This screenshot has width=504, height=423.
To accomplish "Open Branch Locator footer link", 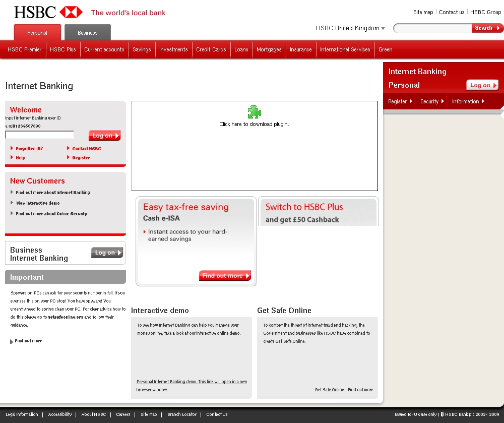I will 182,414.
